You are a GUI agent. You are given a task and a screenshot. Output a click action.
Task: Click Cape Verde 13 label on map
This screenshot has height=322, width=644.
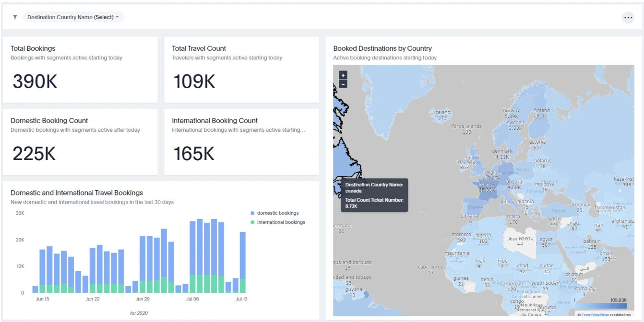click(430, 270)
